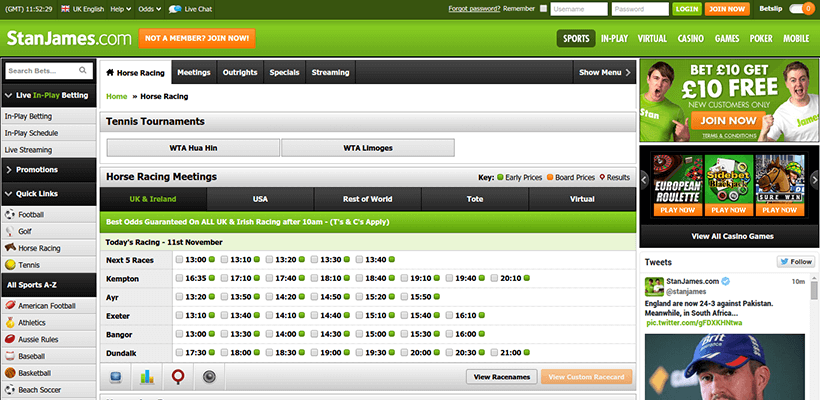
Task: Select the Horse Racing sidebar icon
Action: pyautogui.click(x=9, y=248)
